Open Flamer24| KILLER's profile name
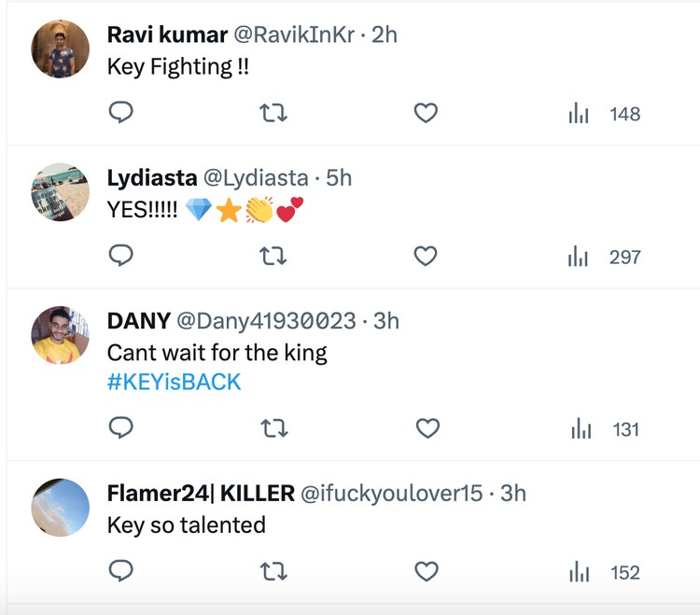 pos(201,493)
